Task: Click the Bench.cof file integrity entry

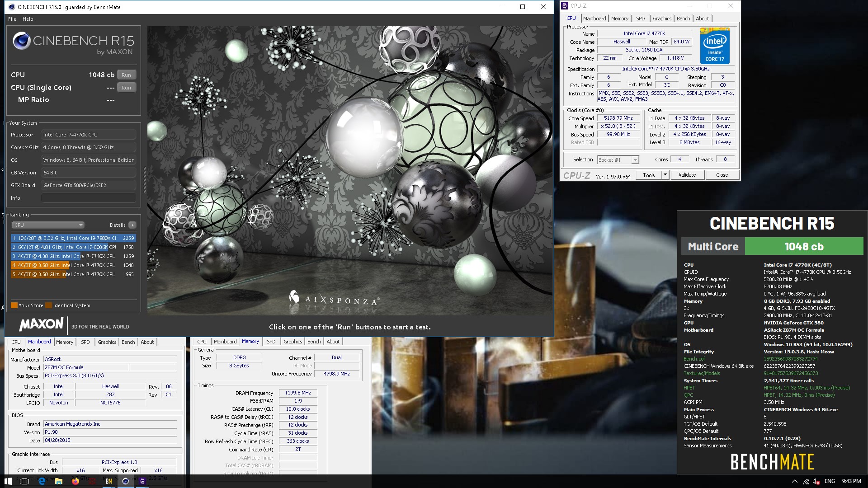Action: 694,359
